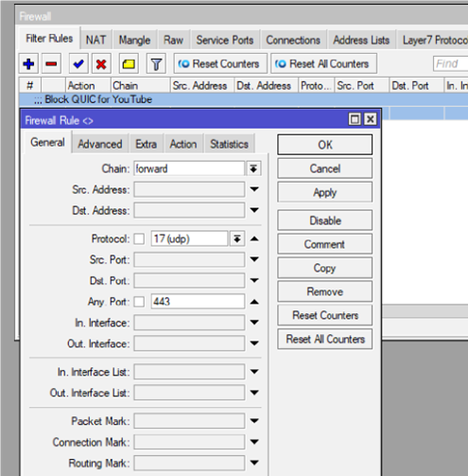Expand the Dst. Port field
Image resolution: width=468 pixels, height=476 pixels.
254,280
